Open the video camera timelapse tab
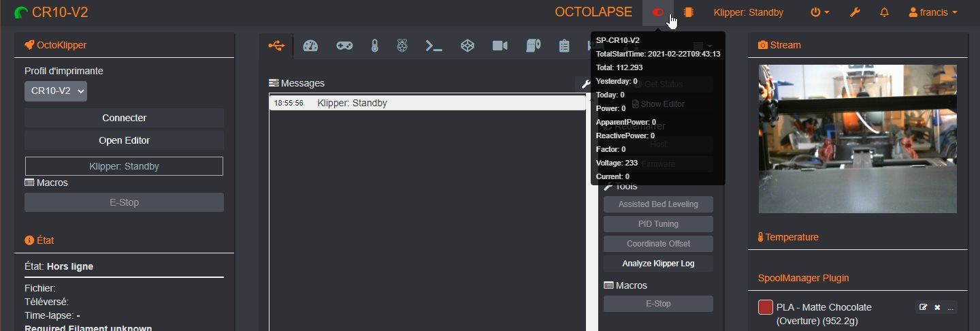 pyautogui.click(x=500, y=46)
